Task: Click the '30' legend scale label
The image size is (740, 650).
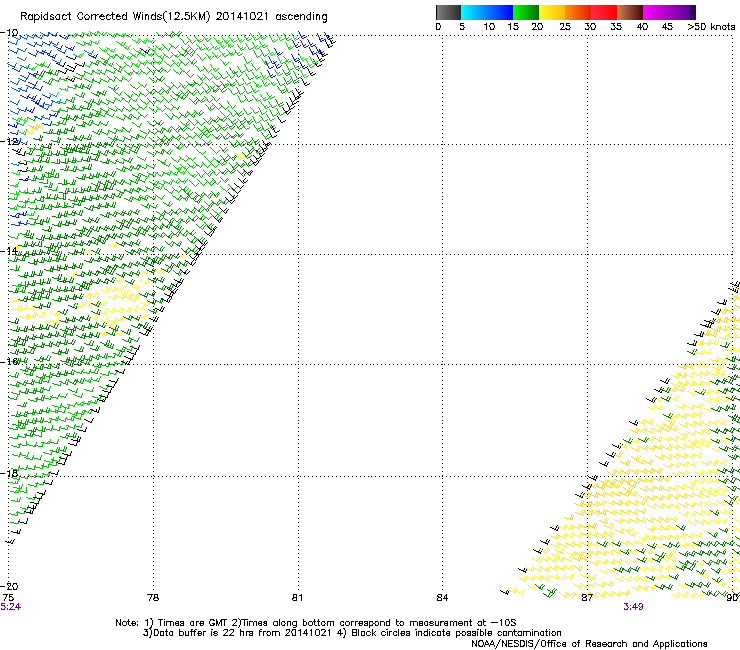Action: (590, 27)
